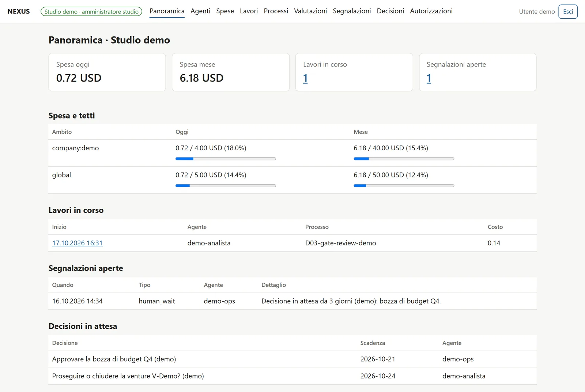Select the company:demo scope cell
This screenshot has height=392, width=585.
point(75,148)
